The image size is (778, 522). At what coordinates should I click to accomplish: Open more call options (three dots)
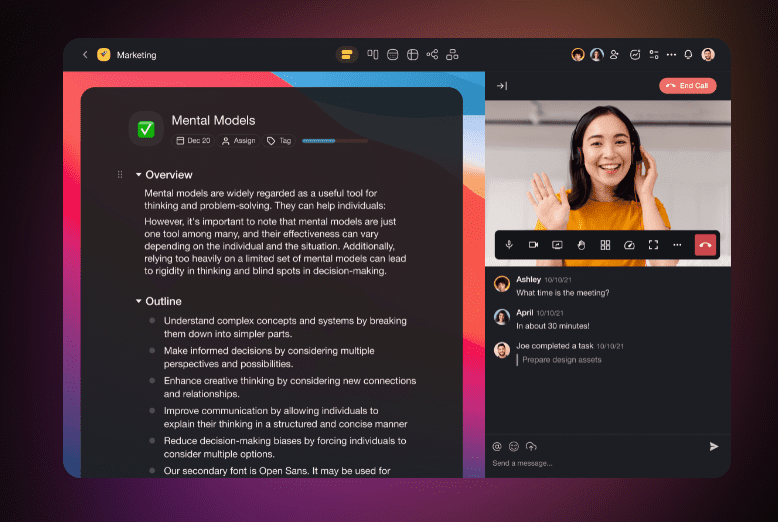677,245
